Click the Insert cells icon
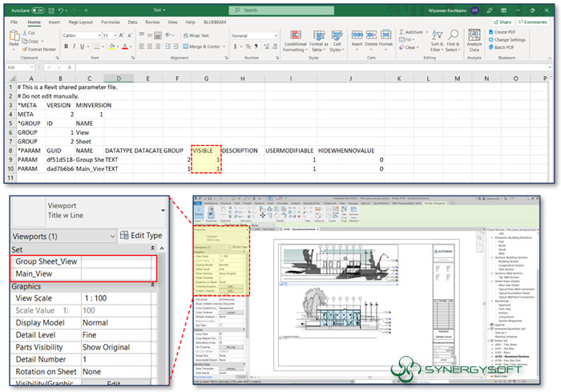561x392 pixels. pyautogui.click(x=357, y=34)
